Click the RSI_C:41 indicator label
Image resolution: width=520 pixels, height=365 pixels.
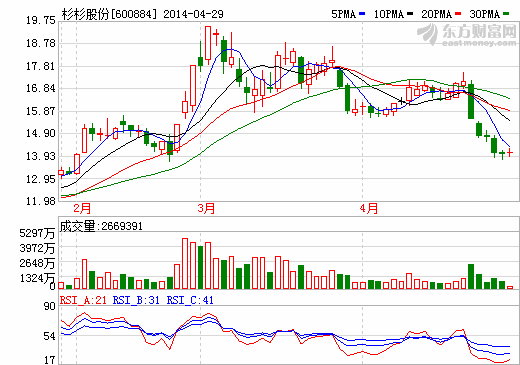click(190, 300)
